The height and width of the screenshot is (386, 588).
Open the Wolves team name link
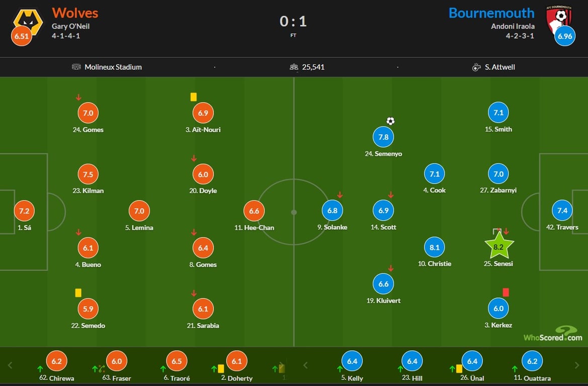pos(75,13)
